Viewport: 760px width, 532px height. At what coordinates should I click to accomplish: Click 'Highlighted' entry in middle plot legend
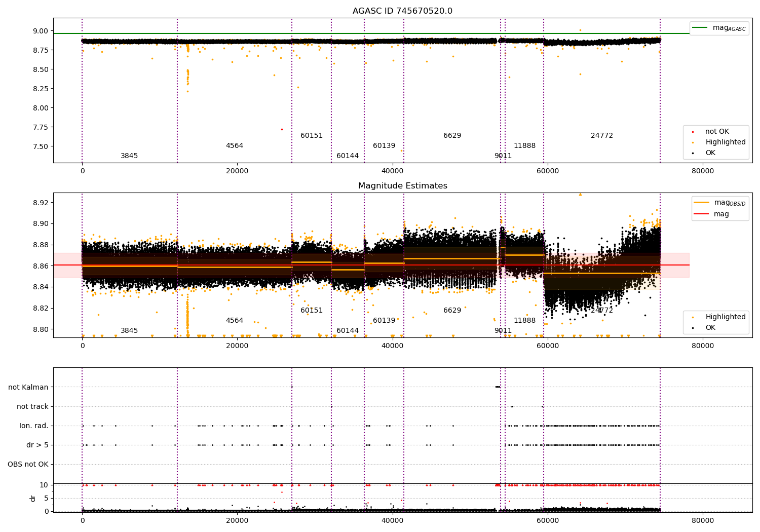[719, 317]
